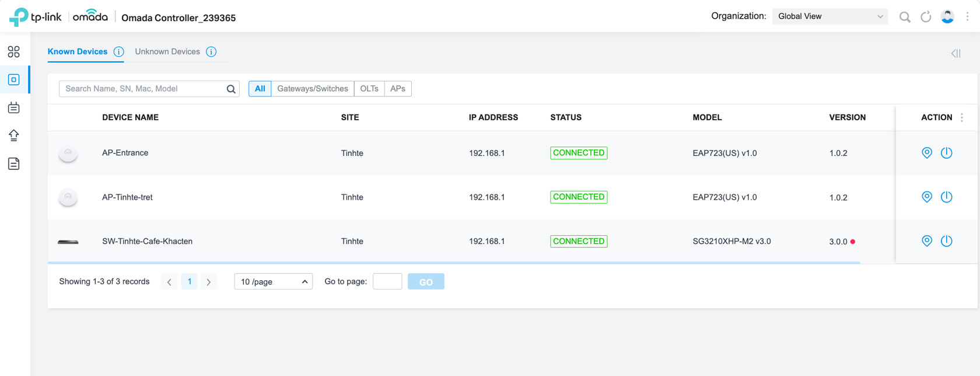Filter by Gateways/Switches
The image size is (980, 376).
[x=313, y=89]
